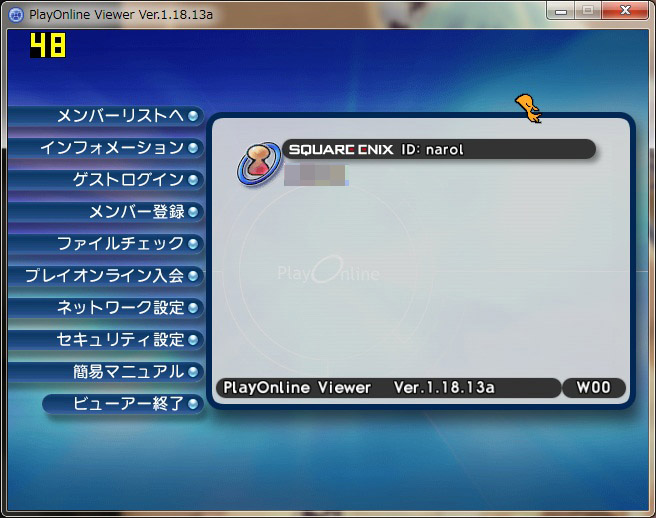Open メンバーリストへ menu item
Viewport: 656px width, 518px height.
105,116
